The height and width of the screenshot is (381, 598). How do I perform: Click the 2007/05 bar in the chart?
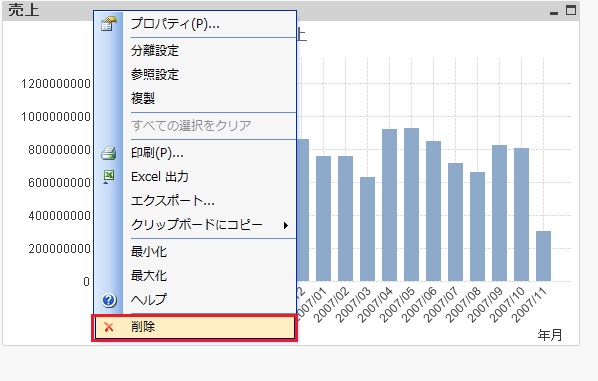(x=412, y=205)
